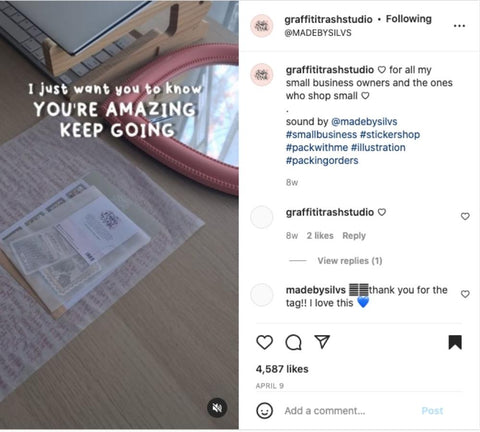The image size is (480, 432).
Task: Open the #smallbusiness hashtag
Action: tap(321, 135)
